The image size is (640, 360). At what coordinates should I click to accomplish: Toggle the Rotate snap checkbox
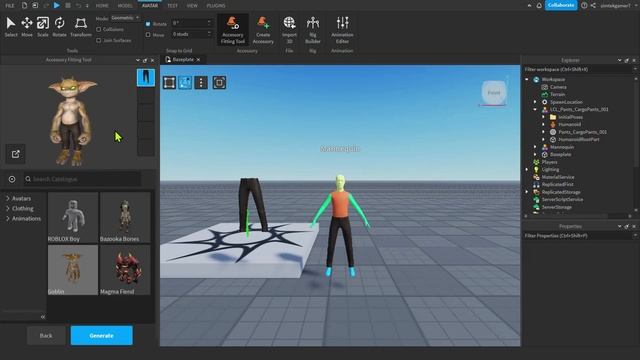[148, 24]
